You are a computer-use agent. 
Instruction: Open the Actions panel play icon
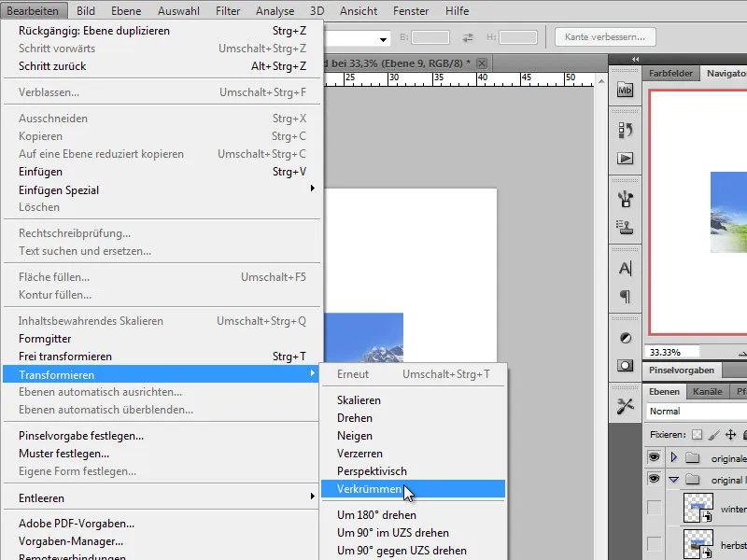tap(625, 158)
